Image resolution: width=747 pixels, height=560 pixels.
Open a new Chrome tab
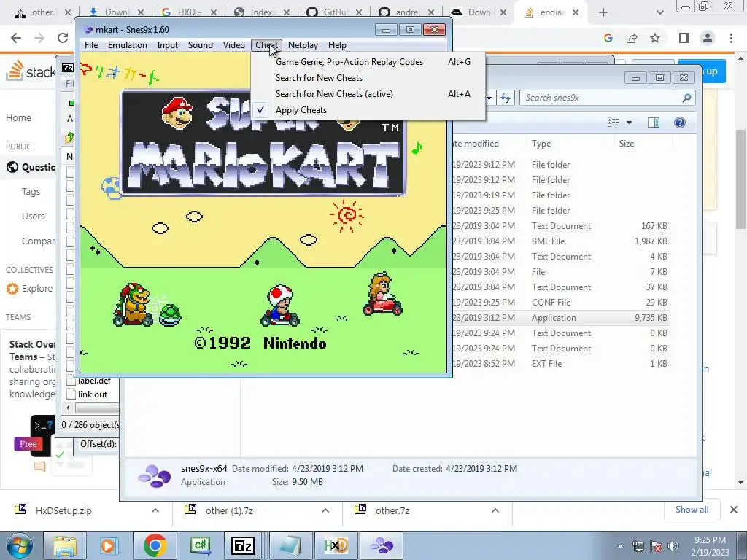[x=603, y=12]
